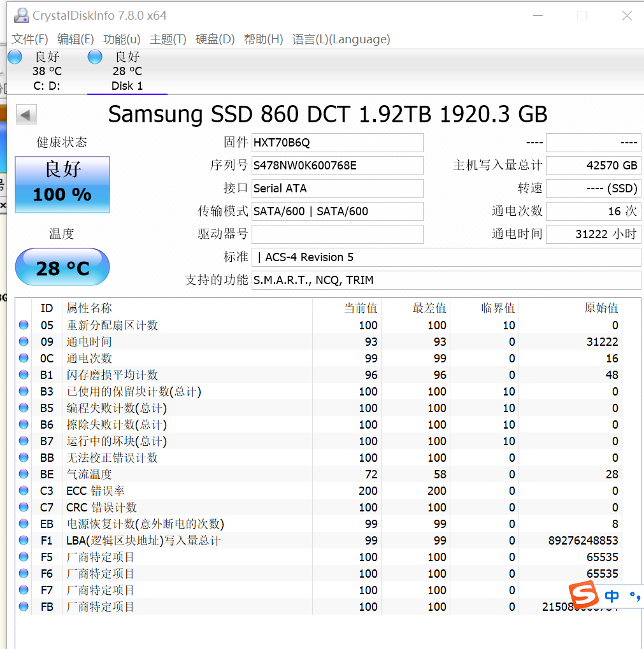The width and height of the screenshot is (644, 649).
Task: Toggle the 中 Chinese input mode indicator
Action: point(612,596)
